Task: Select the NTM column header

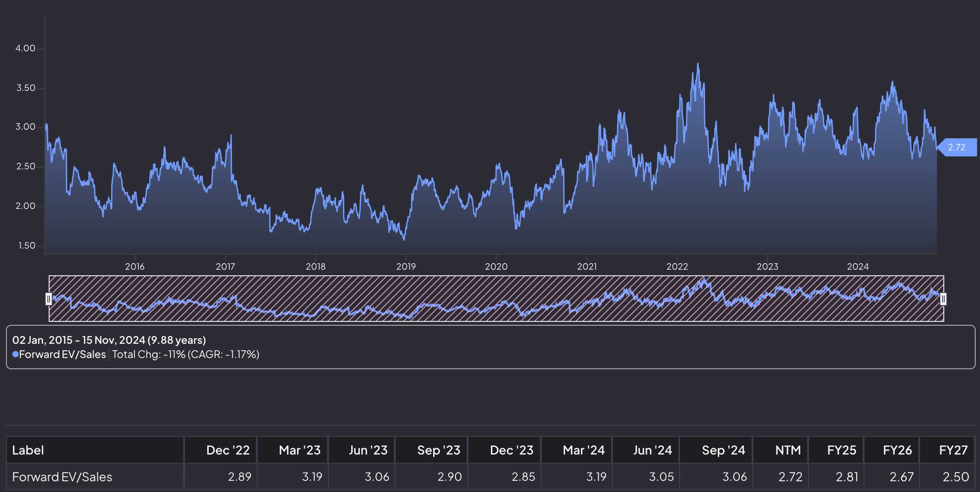Action: (787, 450)
